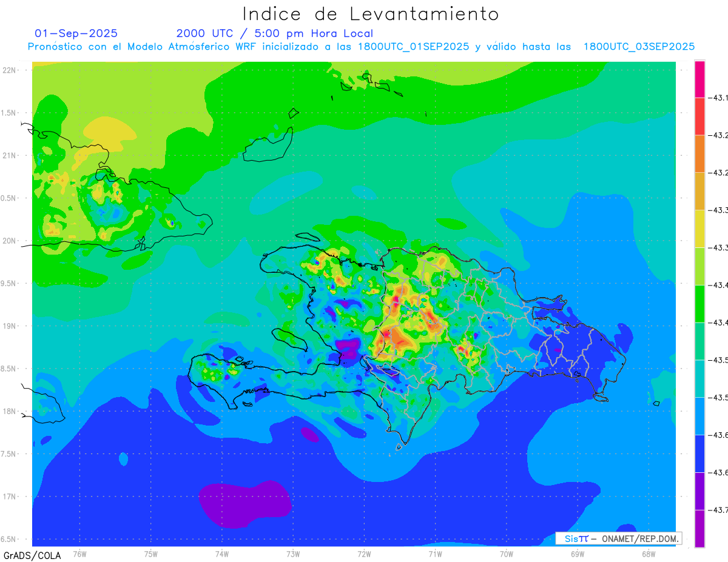Click the 19N latitude label
This screenshot has width=728, height=562.
[x=10, y=326]
